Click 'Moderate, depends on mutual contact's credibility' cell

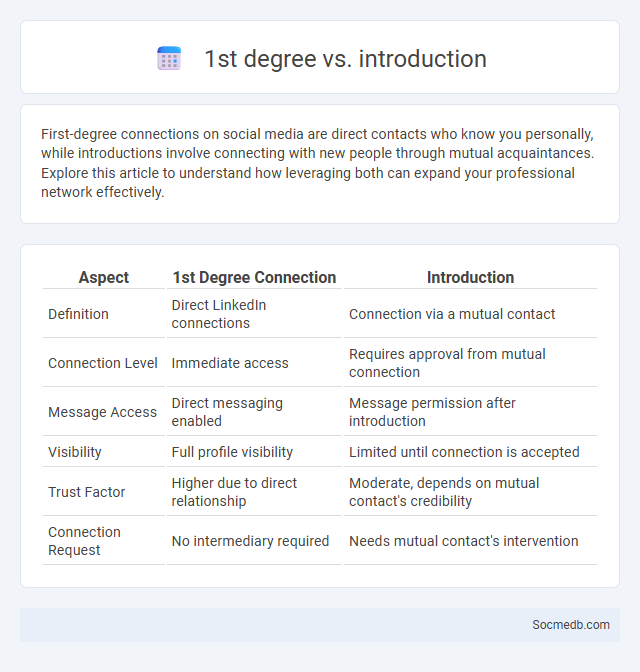470,492
